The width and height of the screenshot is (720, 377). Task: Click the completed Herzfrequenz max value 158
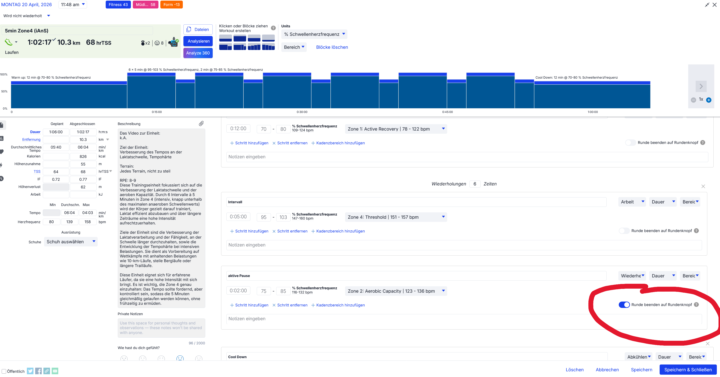pos(86,221)
